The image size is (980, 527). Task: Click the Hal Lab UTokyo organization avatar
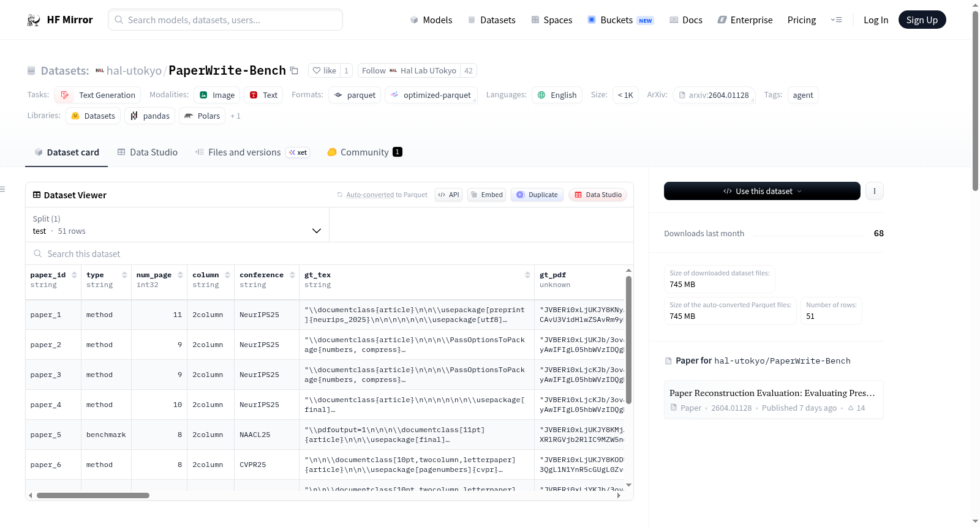[x=393, y=70]
